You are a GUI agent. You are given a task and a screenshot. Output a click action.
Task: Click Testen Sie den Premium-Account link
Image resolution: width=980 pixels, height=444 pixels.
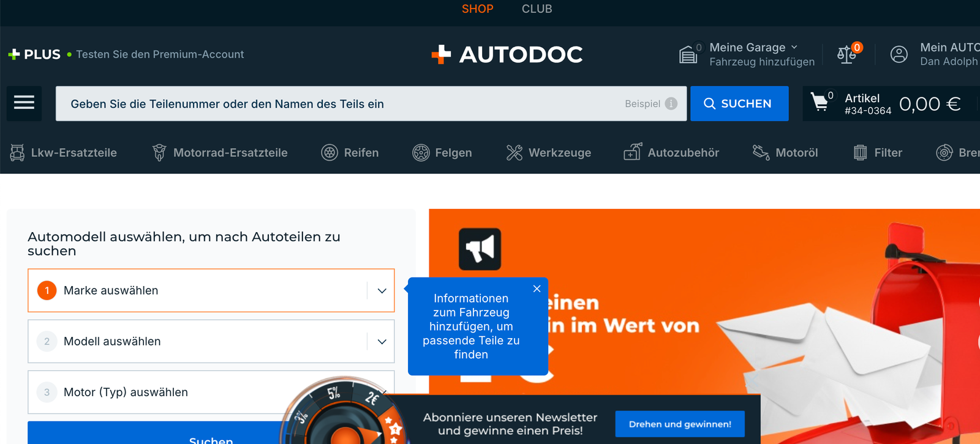click(x=160, y=55)
